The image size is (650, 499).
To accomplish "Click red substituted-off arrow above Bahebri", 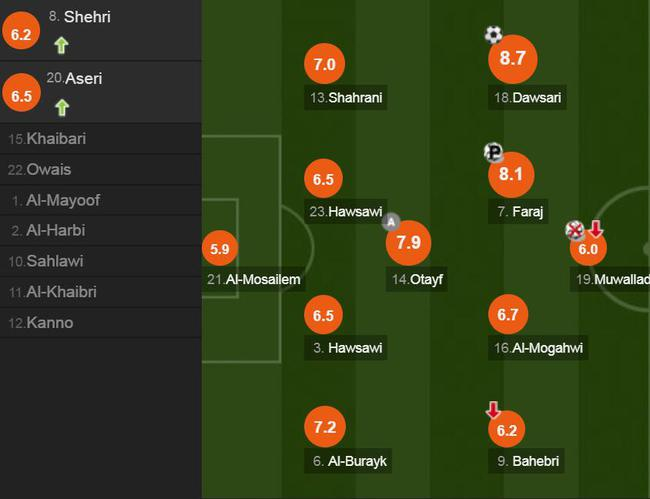I will point(493,410).
